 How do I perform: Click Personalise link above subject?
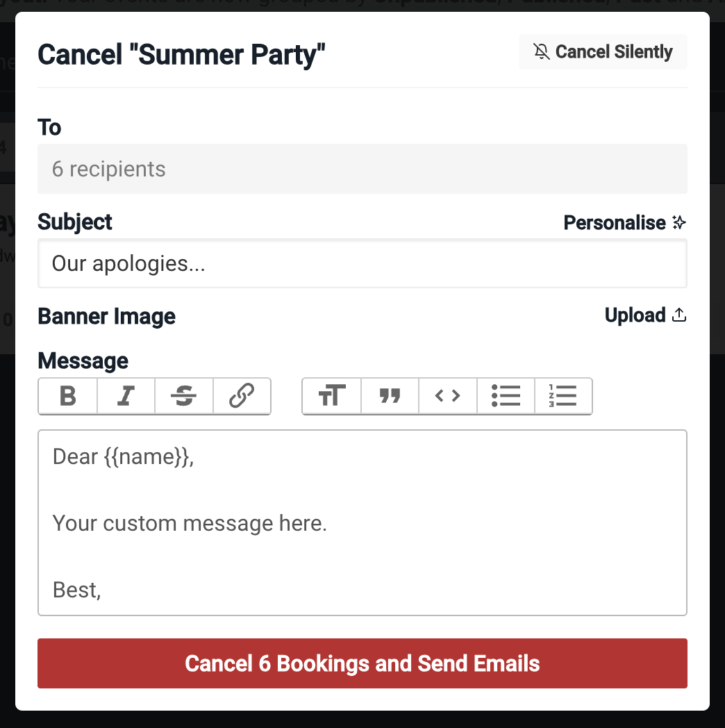[x=615, y=223]
